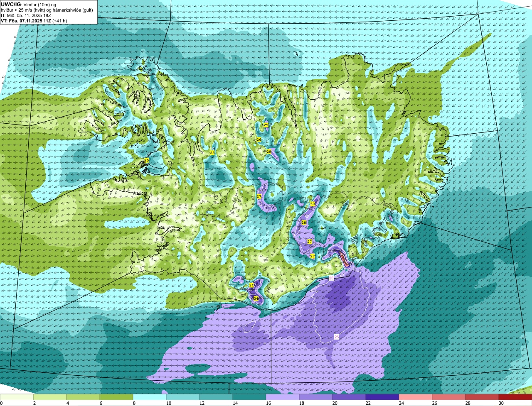This screenshot has height=406, width=532.
Task: Click the legend scale number "6"
Action: [101, 403]
